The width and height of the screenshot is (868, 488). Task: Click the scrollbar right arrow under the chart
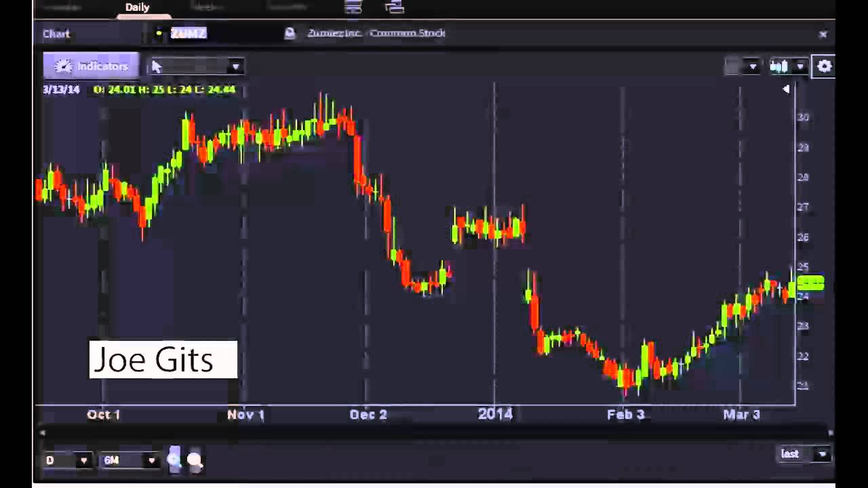pos(830,432)
